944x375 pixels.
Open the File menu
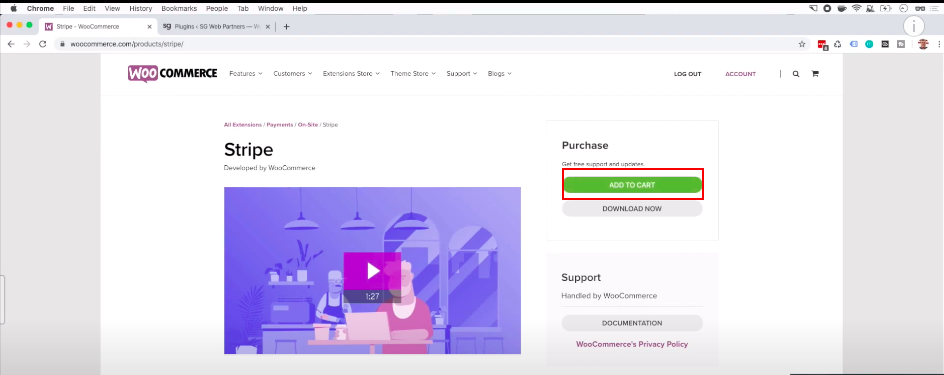pos(68,8)
